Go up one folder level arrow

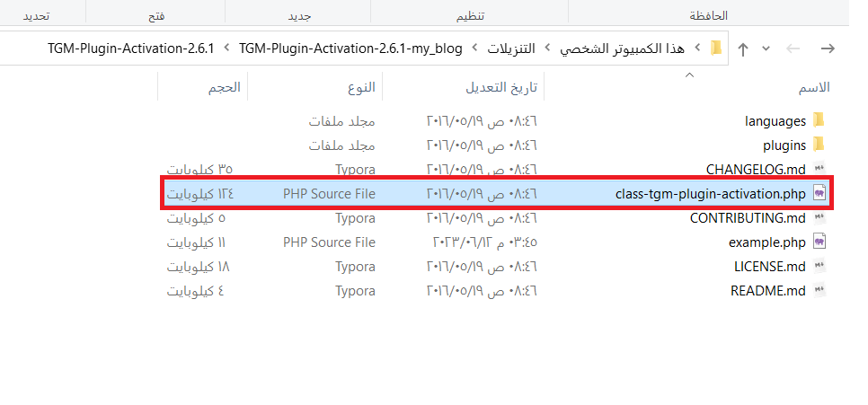click(743, 48)
